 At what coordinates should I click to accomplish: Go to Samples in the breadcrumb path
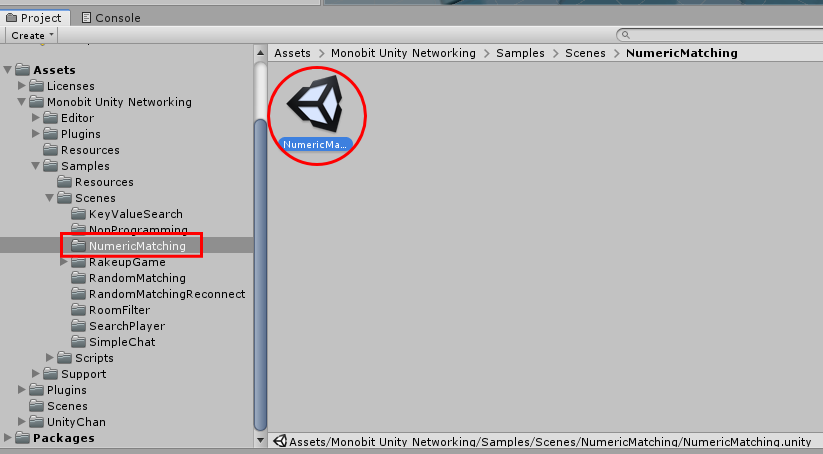(520, 53)
